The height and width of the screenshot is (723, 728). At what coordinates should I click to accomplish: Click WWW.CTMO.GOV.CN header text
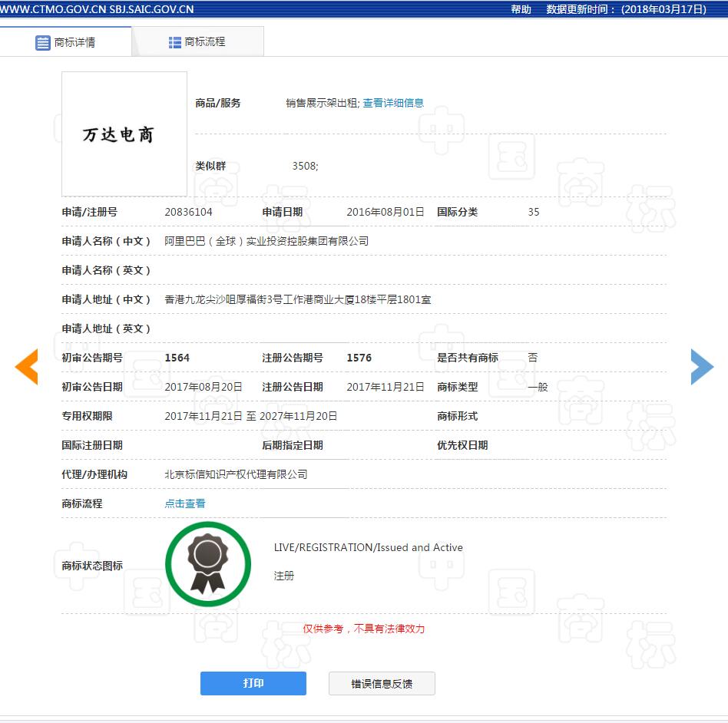[54, 9]
